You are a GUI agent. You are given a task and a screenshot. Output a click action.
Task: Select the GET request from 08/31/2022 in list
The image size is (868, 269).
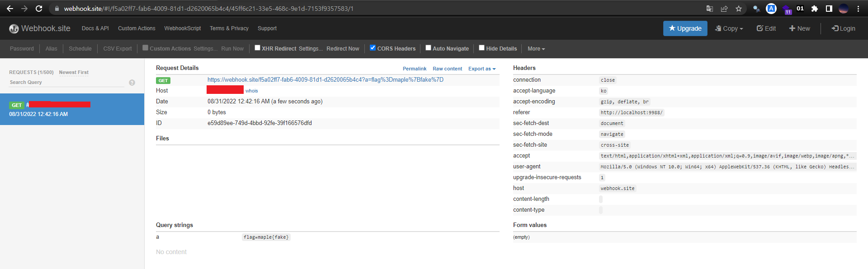click(x=72, y=109)
